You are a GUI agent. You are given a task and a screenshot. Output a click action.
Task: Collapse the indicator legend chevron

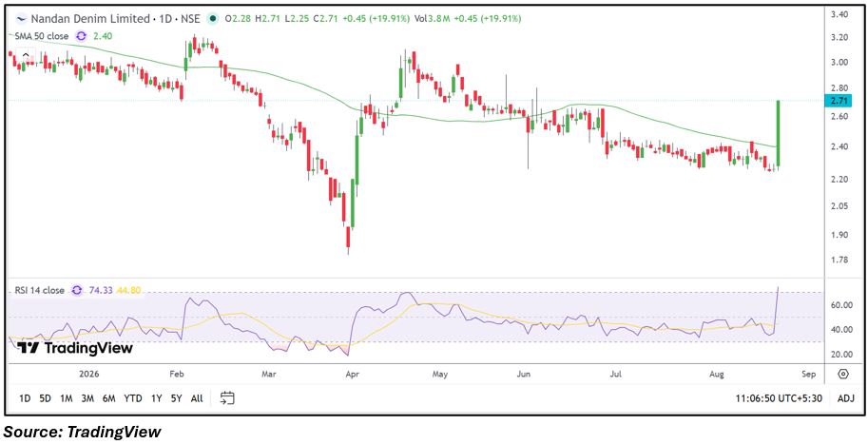[x=25, y=55]
